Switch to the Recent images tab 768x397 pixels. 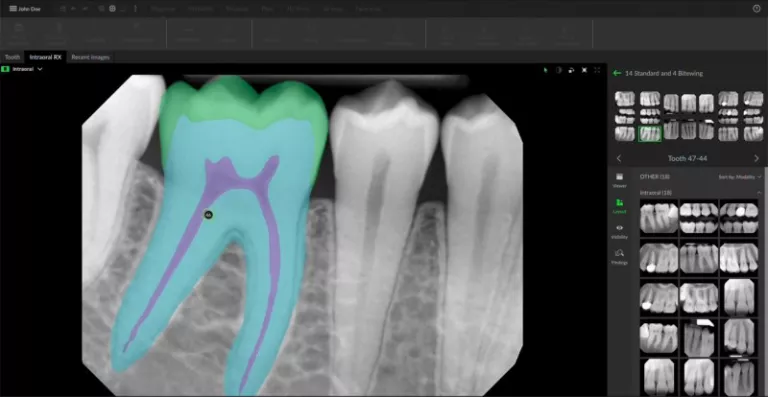tap(90, 57)
